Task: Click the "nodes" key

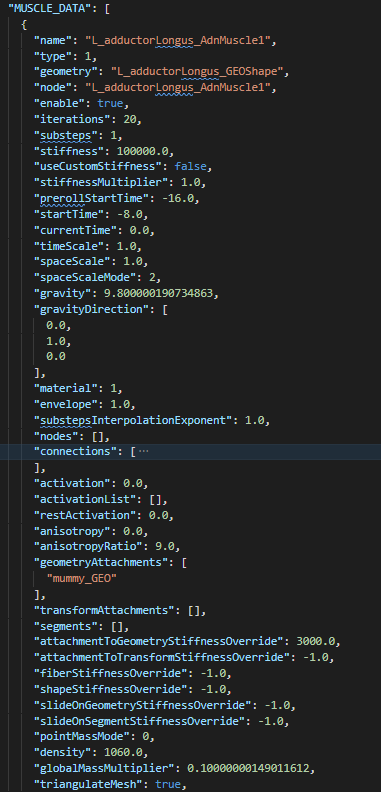Action: pos(56,435)
